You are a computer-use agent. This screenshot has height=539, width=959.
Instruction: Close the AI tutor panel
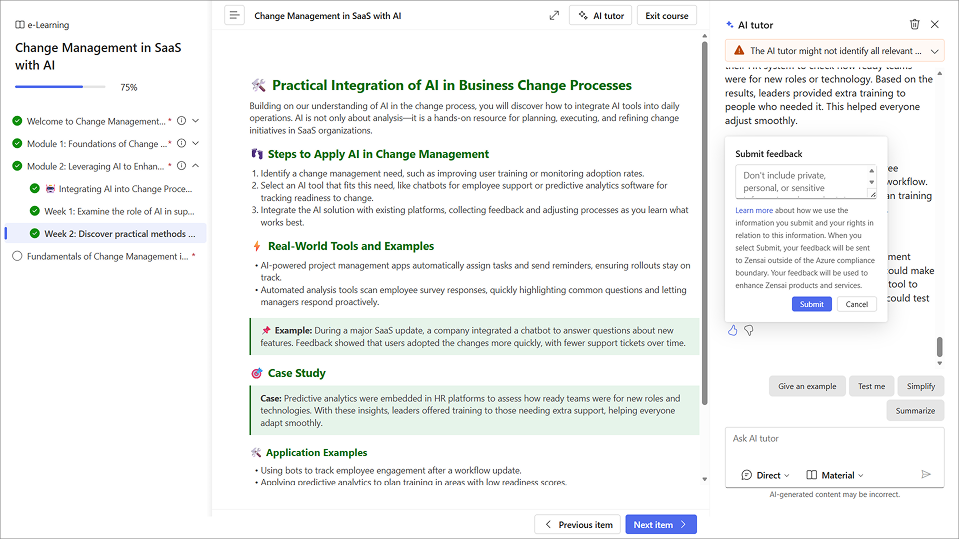pyautogui.click(x=935, y=24)
